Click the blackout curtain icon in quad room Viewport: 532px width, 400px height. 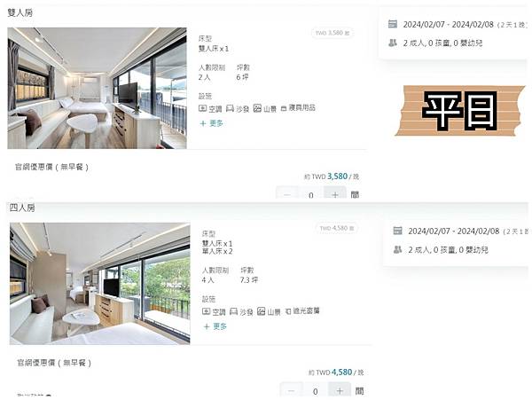pyautogui.click(x=288, y=311)
